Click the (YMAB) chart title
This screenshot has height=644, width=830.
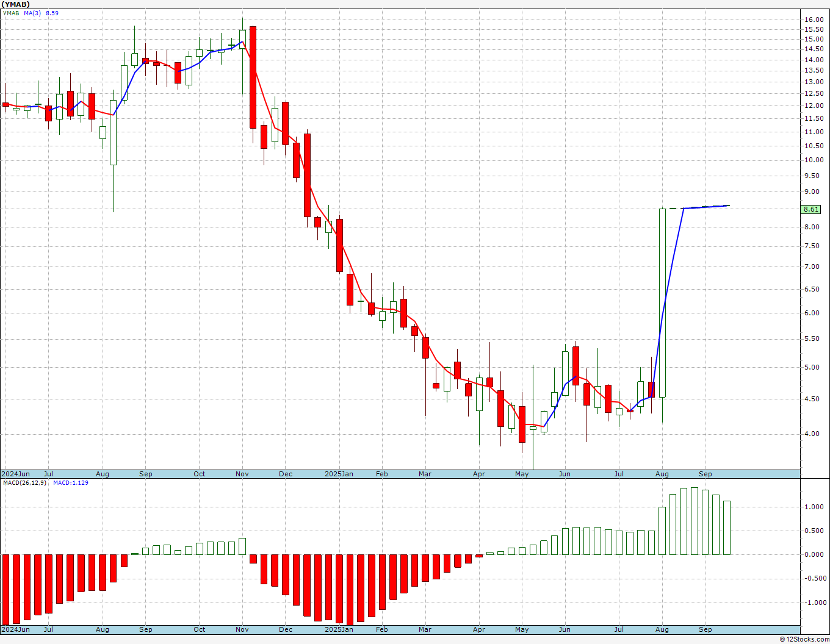coord(16,4)
